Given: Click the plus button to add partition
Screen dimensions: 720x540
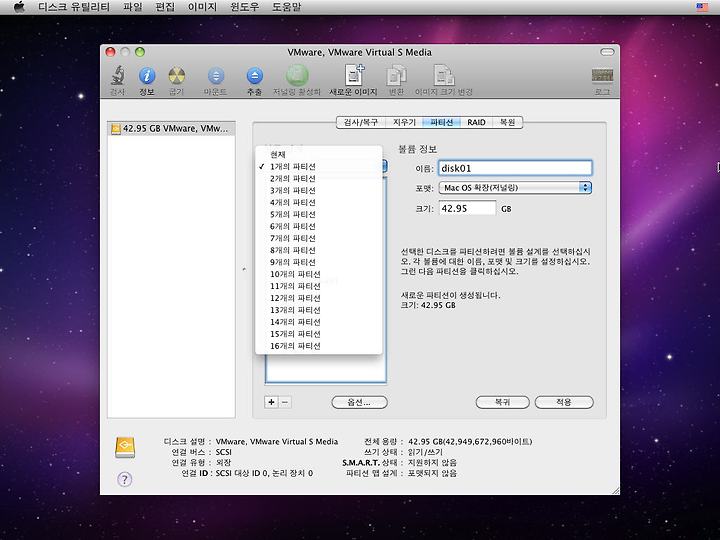Looking at the screenshot, I should (x=271, y=402).
